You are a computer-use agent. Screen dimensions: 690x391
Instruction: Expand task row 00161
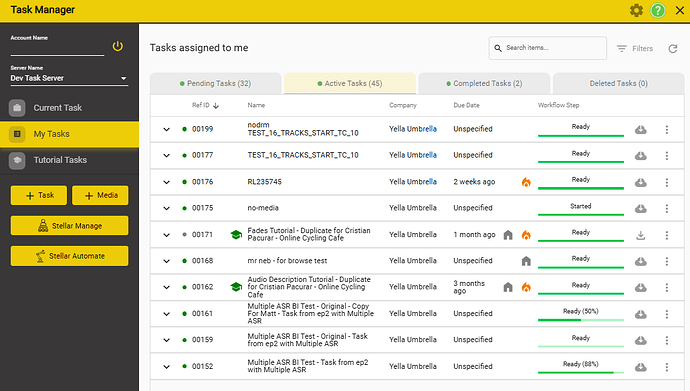166,314
